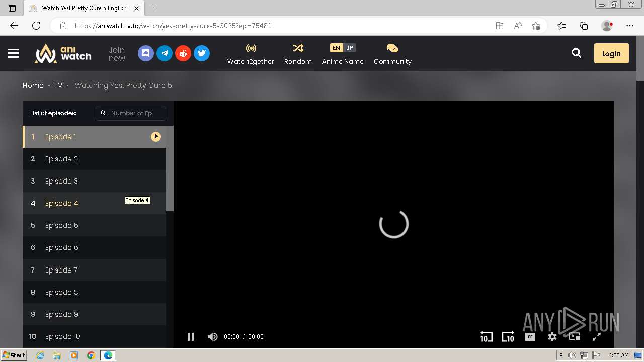Open browser profile avatar

click(607, 26)
